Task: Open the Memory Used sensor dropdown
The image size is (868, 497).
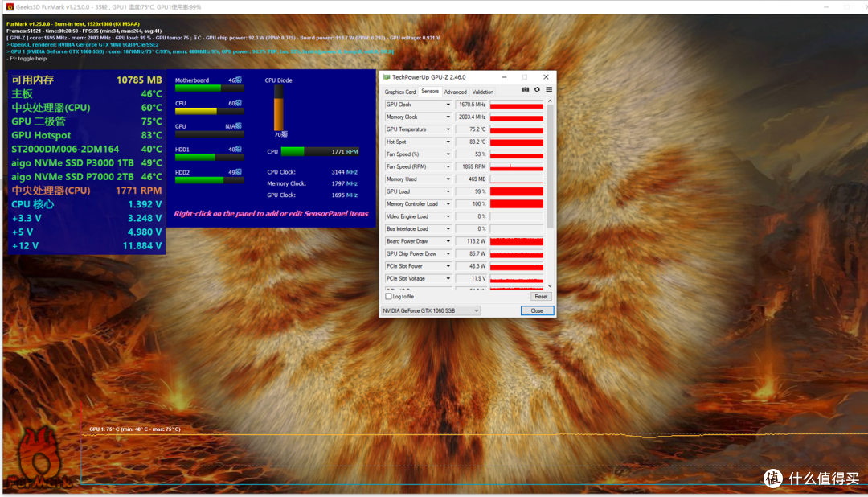Action: click(448, 179)
